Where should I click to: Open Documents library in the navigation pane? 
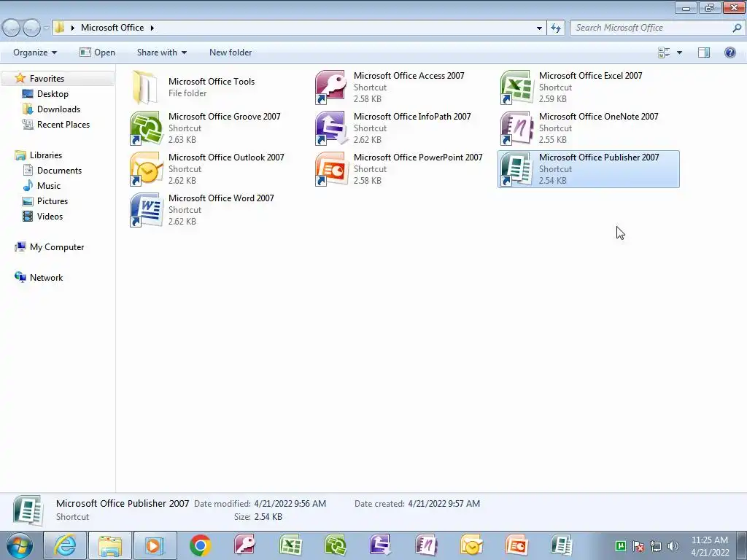pos(59,171)
